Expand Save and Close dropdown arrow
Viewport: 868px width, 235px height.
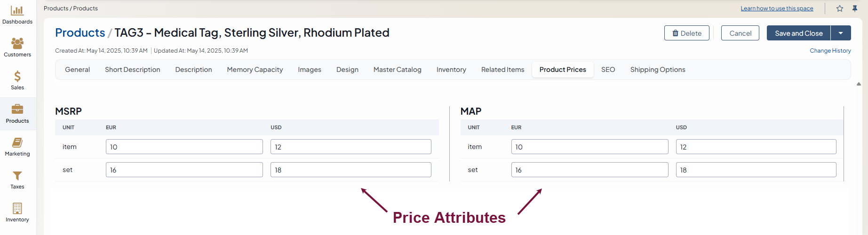[x=841, y=33]
